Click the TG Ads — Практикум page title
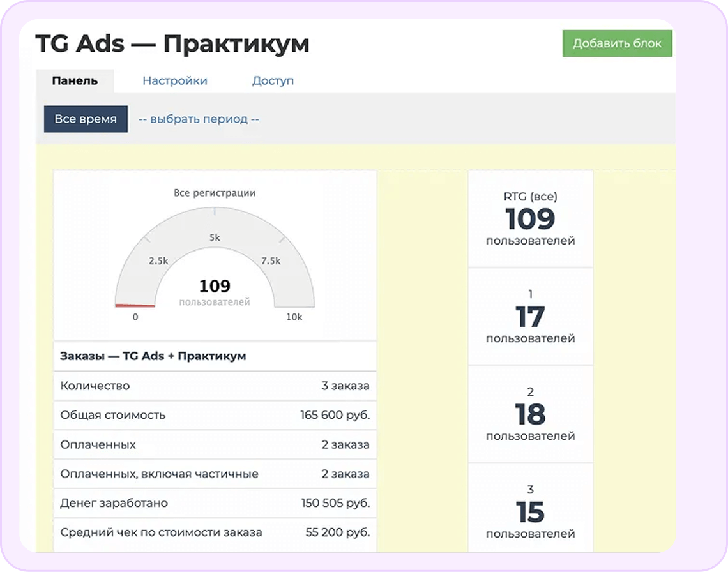The width and height of the screenshot is (728, 572). pos(172,43)
